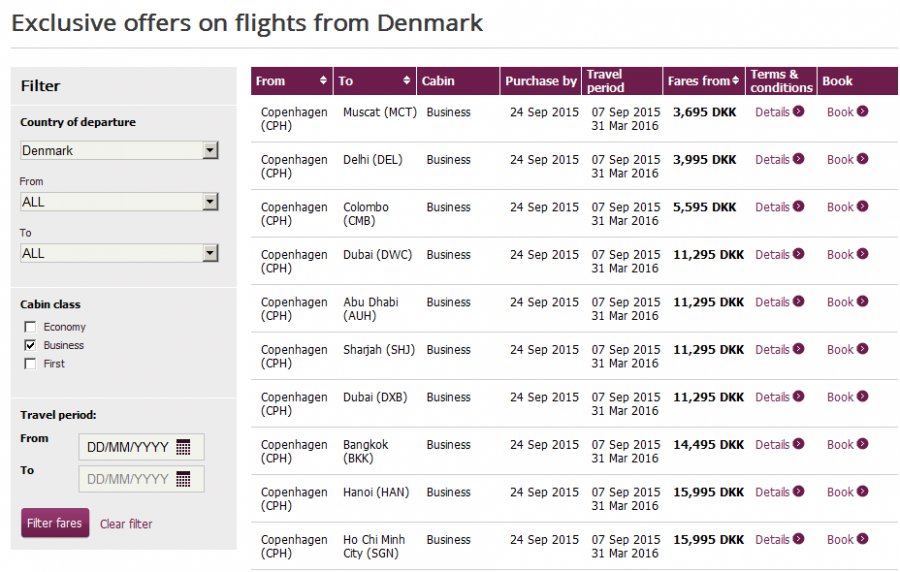
Task: Click the Travel period column header
Action: tap(622, 81)
